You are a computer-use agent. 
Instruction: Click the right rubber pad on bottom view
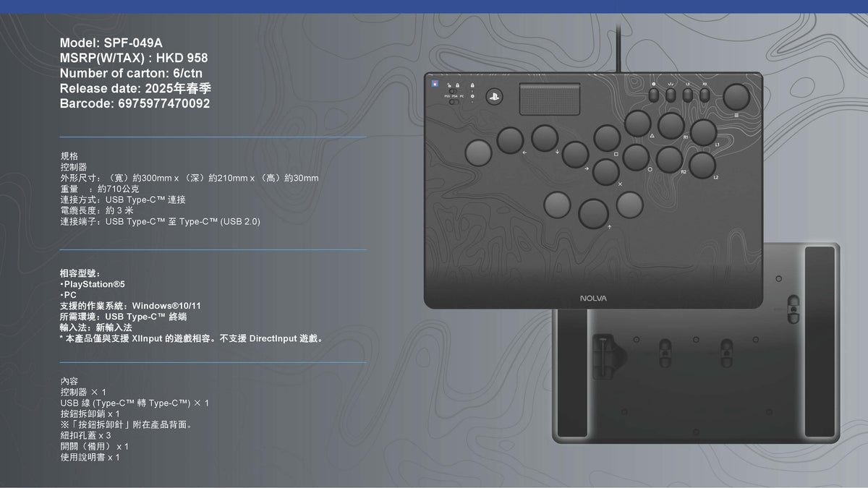[820, 341]
